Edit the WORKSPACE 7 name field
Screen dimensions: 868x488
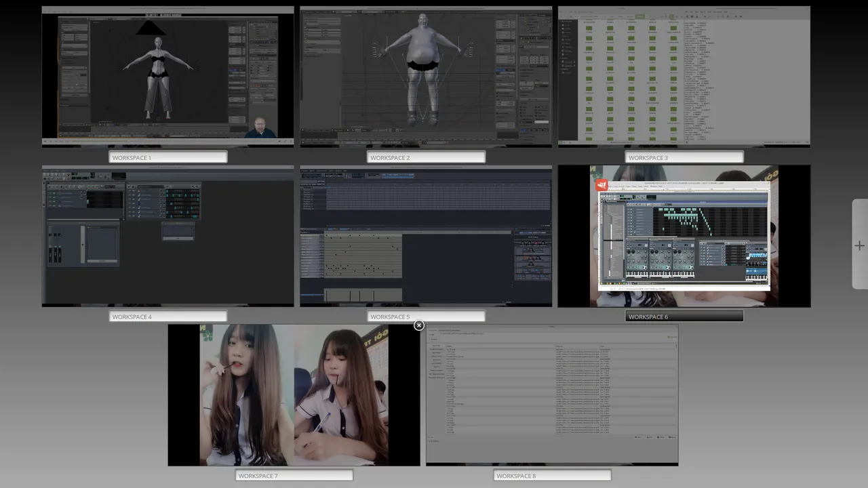294,476
